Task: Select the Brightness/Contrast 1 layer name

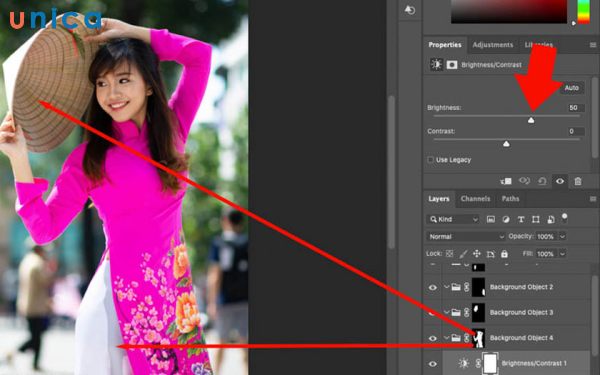Action: [534, 363]
